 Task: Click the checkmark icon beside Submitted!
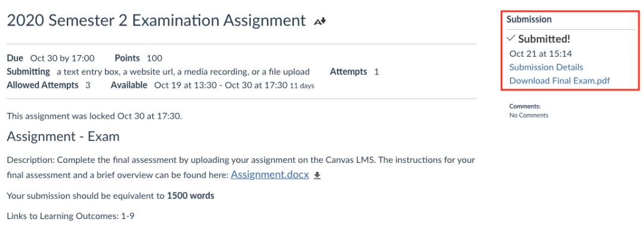coord(511,38)
